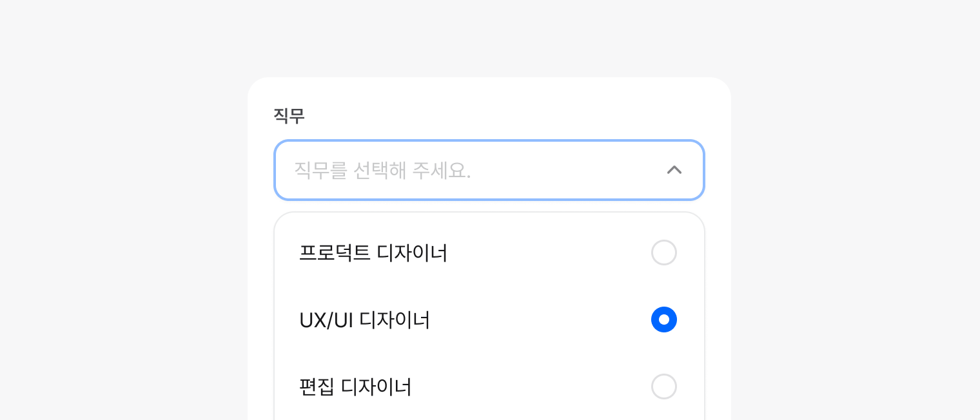The width and height of the screenshot is (980, 420).
Task: Pick the UX/UI 디자이너 option label
Action: (364, 320)
